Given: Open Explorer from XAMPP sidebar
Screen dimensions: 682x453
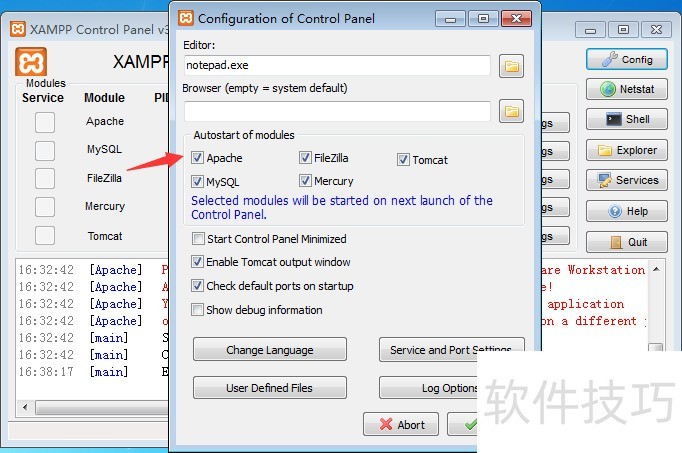Looking at the screenshot, I should click(x=627, y=150).
